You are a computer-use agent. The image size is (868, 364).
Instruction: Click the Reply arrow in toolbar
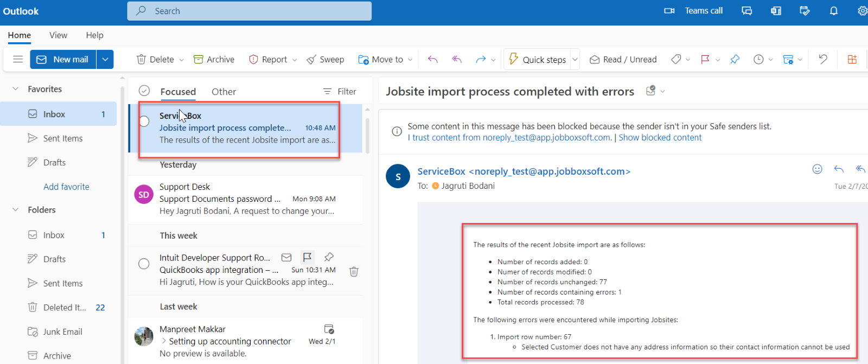(x=432, y=59)
